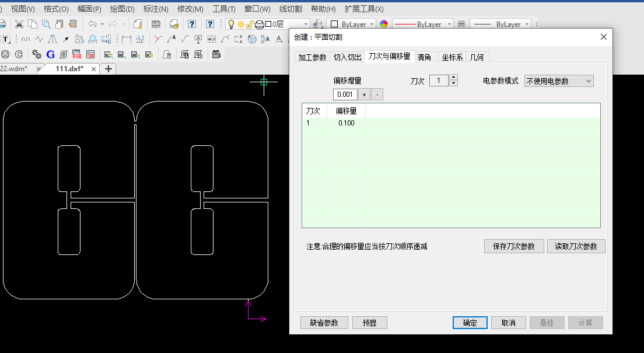Open the 线切割 menu

(290, 9)
